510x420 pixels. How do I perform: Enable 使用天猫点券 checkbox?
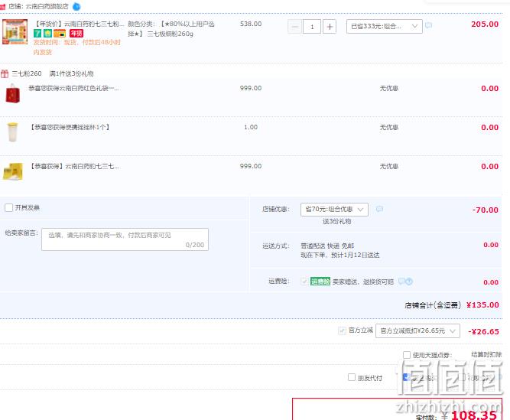tap(407, 355)
